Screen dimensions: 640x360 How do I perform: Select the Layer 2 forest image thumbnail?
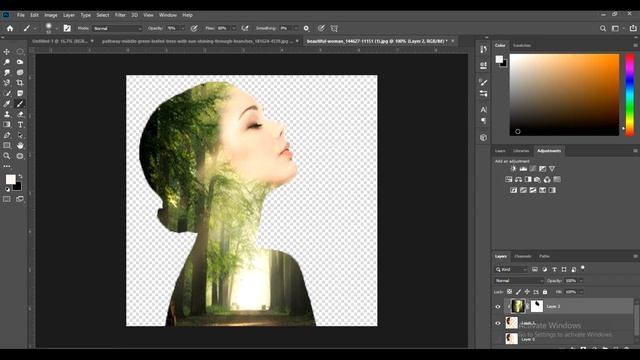pos(518,307)
